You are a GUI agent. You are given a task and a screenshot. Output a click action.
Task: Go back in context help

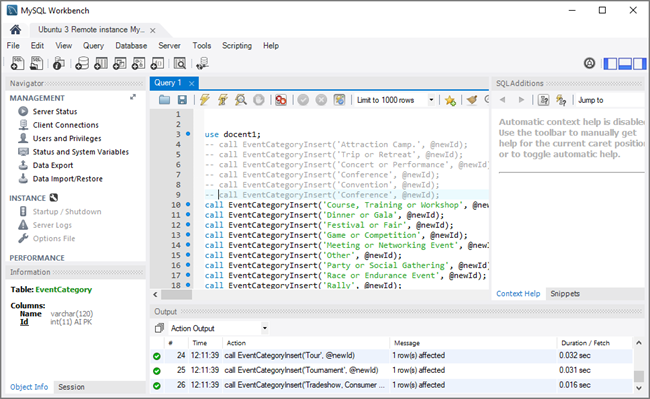502,100
